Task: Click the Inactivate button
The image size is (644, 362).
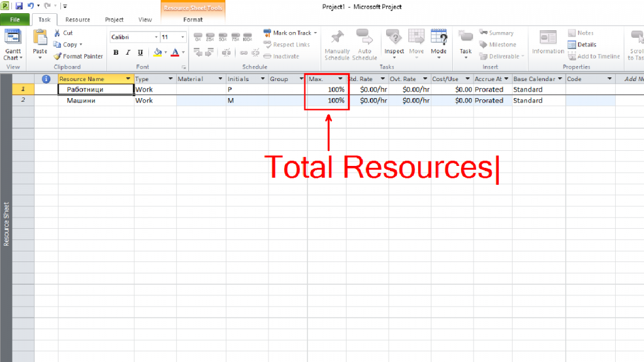Action: click(281, 56)
